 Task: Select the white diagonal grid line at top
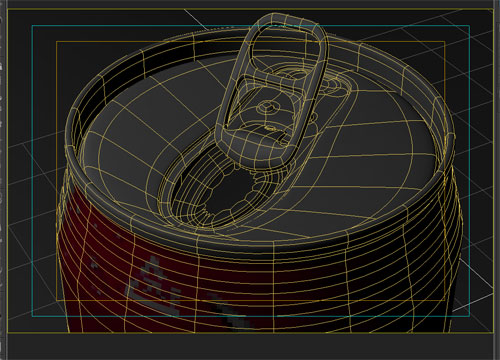point(197,19)
